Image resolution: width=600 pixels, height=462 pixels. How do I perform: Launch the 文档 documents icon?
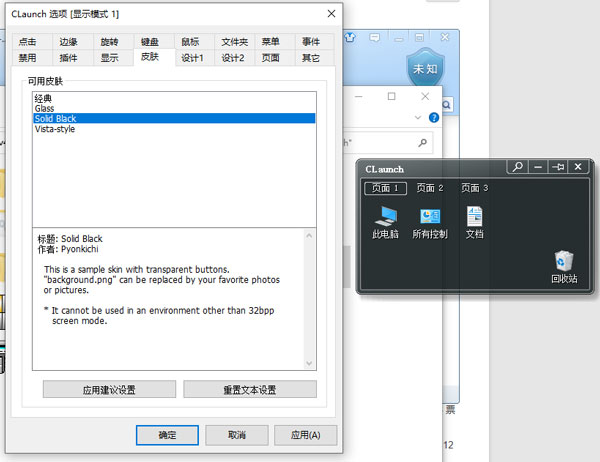click(474, 222)
